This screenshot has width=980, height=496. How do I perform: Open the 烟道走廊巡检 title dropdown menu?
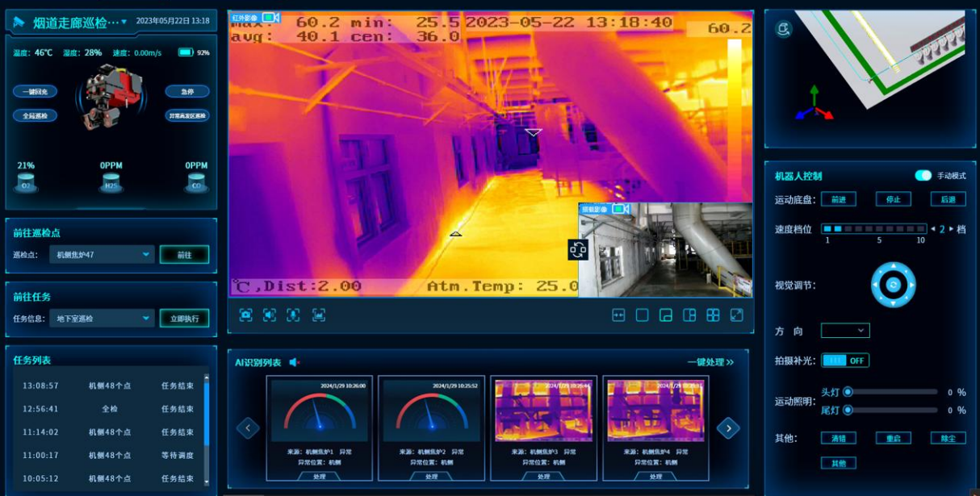pyautogui.click(x=124, y=22)
